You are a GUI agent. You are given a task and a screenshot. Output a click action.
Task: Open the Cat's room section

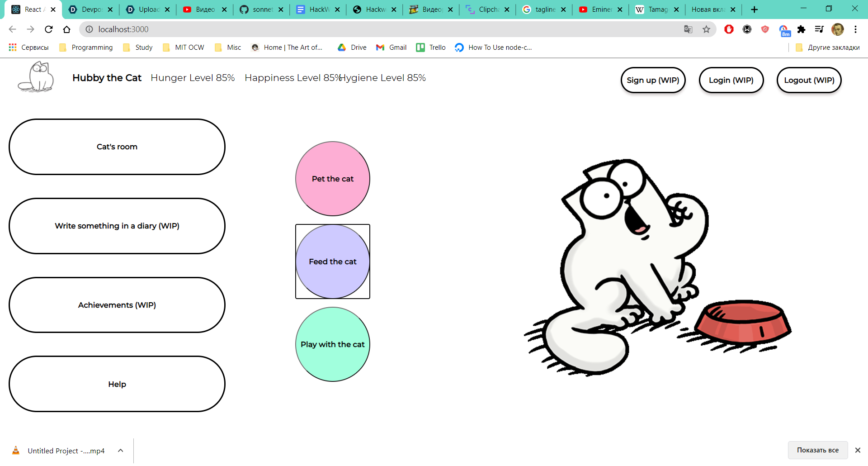pyautogui.click(x=117, y=147)
